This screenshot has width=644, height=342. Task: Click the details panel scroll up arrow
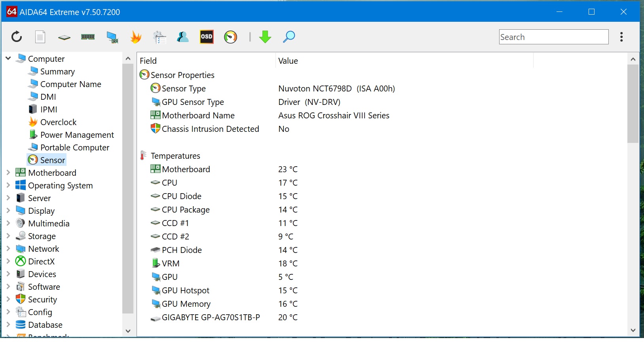coord(633,59)
